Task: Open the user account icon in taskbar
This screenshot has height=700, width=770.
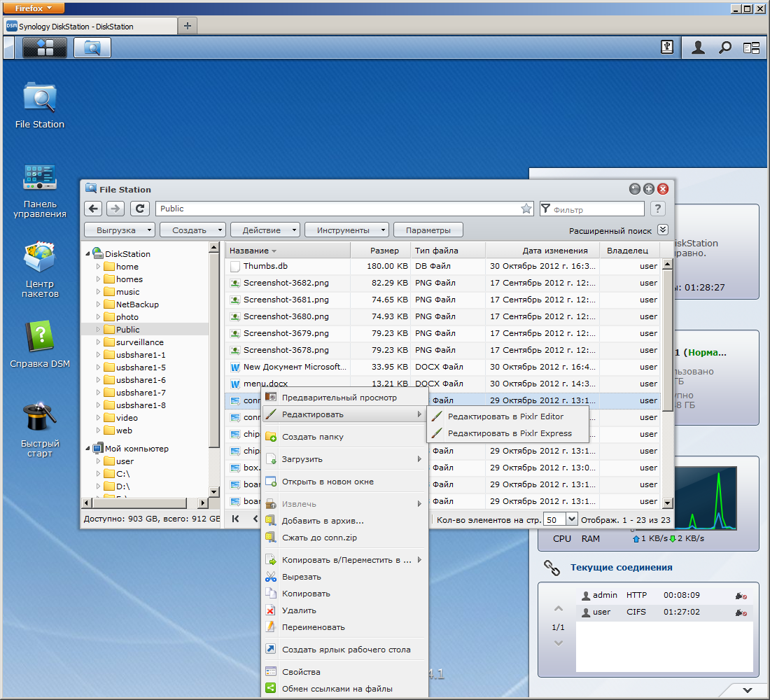Action: coord(698,48)
